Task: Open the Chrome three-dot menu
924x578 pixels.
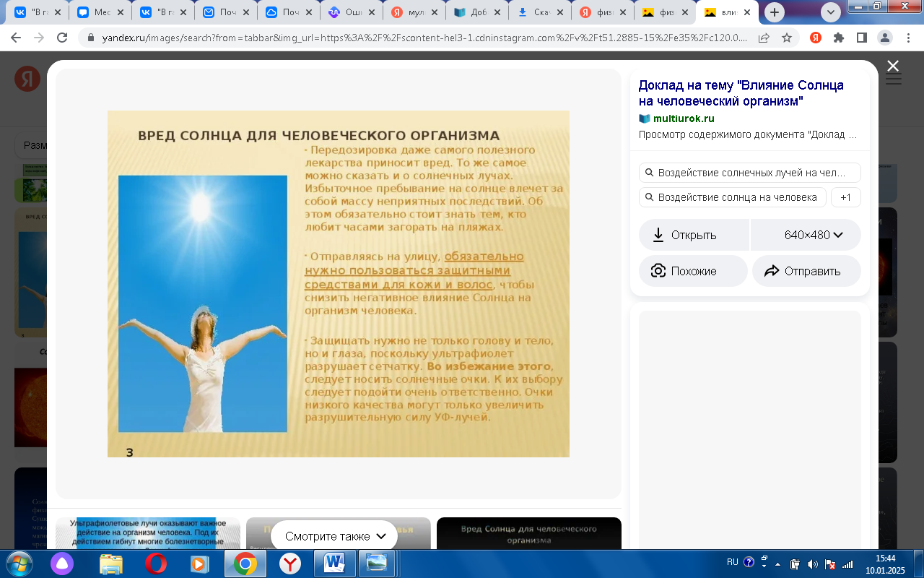Action: pos(907,38)
